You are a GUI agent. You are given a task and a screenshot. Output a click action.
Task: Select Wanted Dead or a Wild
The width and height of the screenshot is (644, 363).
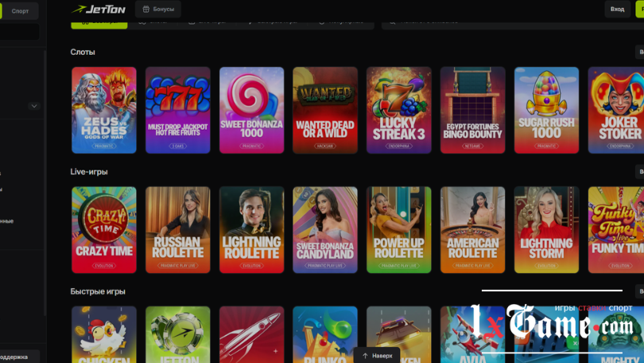pyautogui.click(x=324, y=110)
